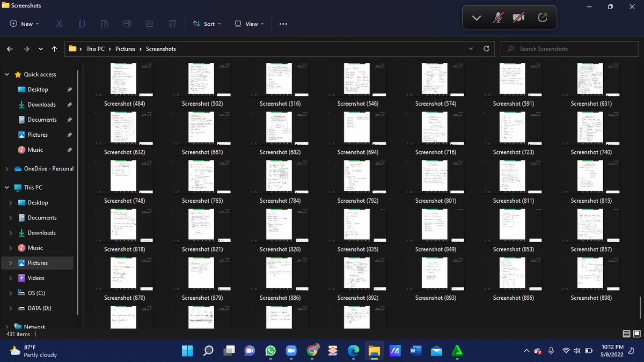Select Screenshot (631) thumbnail
The height and width of the screenshot is (362, 644).
[x=591, y=79]
